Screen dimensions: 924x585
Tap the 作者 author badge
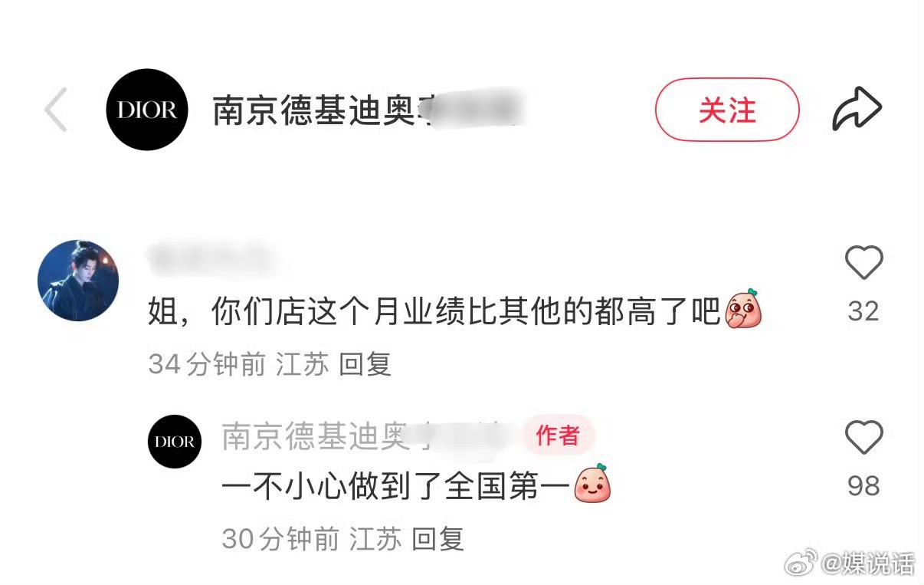click(558, 435)
